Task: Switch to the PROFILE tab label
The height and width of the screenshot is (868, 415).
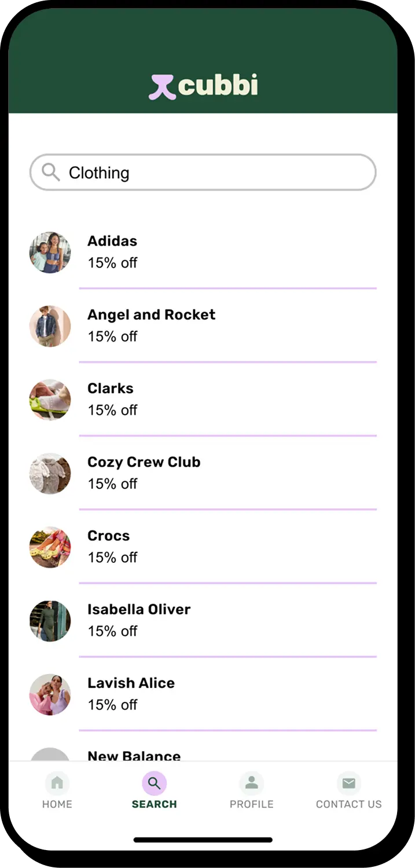Action: [251, 804]
